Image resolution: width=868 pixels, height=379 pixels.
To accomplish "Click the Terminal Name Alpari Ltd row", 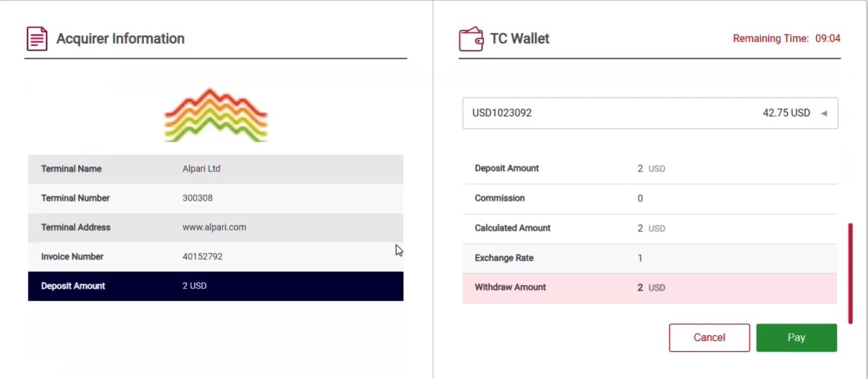I will pyautogui.click(x=216, y=169).
